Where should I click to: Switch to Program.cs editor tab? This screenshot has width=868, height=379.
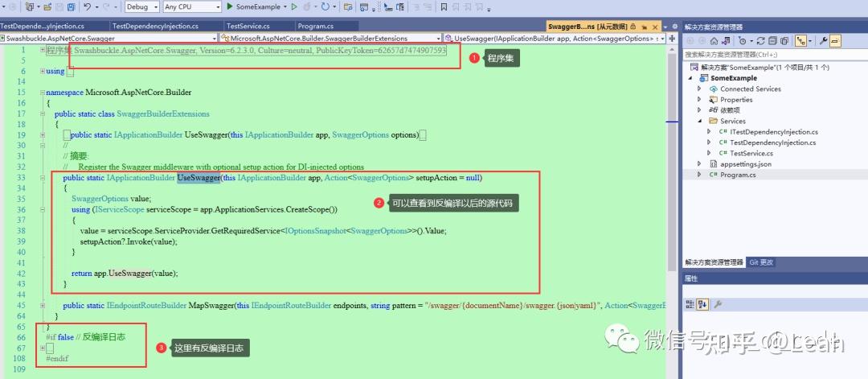316,26
